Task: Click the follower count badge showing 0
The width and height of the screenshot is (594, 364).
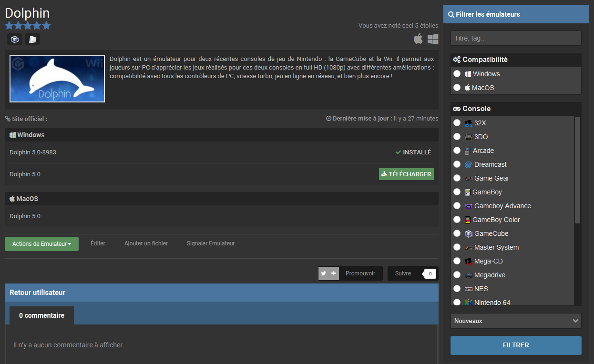Action: click(x=430, y=273)
